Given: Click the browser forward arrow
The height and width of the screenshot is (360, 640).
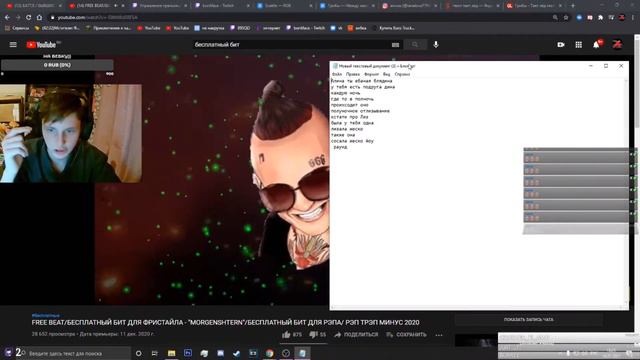Looking at the screenshot, I should (x=18, y=18).
